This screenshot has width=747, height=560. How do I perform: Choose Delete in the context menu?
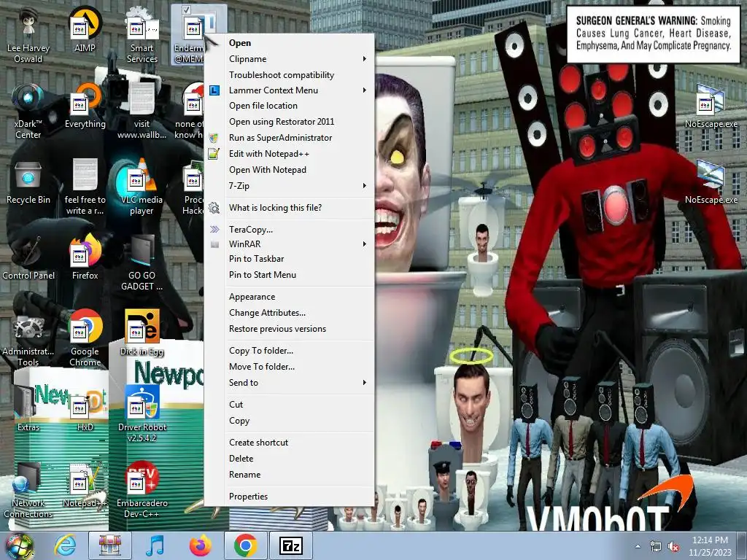(290, 459)
